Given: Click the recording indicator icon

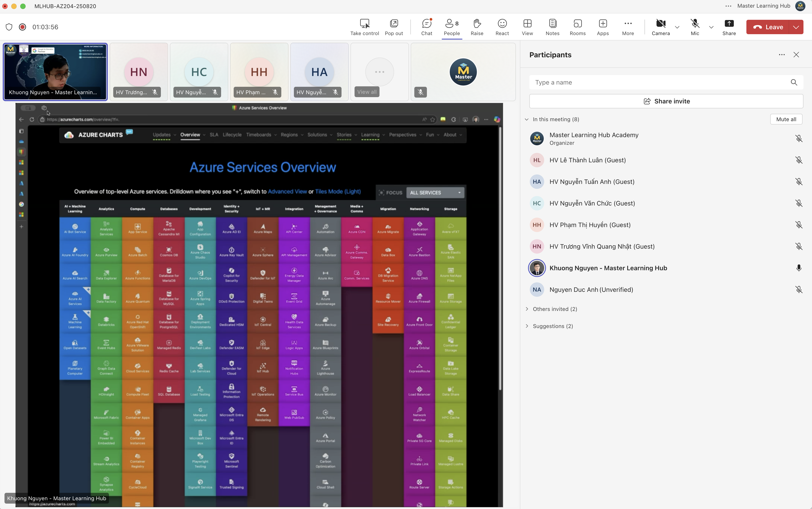Looking at the screenshot, I should pyautogui.click(x=22, y=27).
